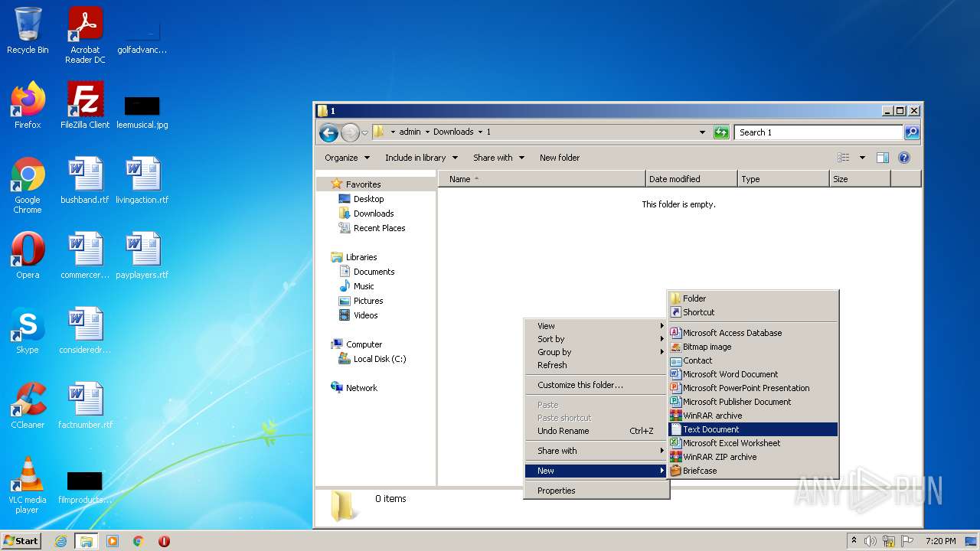Click the volume speaker tray icon
Image resolution: width=980 pixels, height=551 pixels.
(871, 541)
